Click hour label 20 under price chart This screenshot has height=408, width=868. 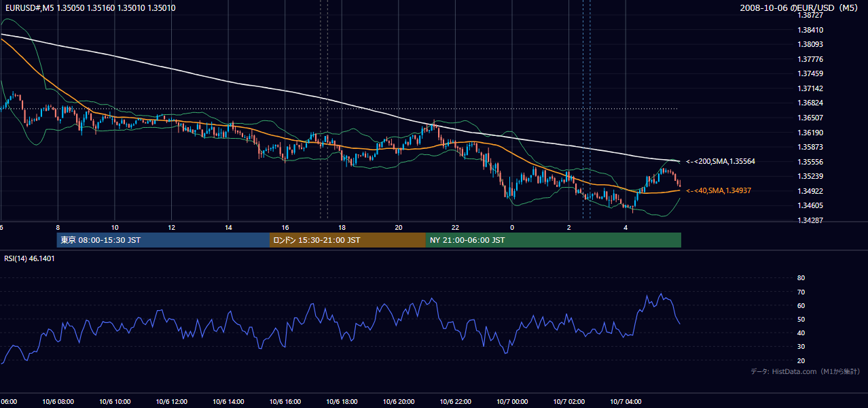coord(399,227)
